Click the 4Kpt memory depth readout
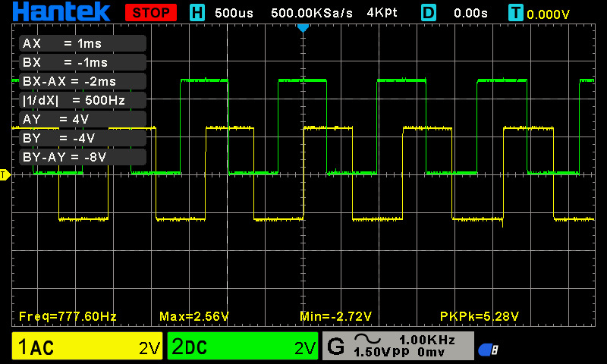This screenshot has width=607, height=364. click(x=382, y=13)
